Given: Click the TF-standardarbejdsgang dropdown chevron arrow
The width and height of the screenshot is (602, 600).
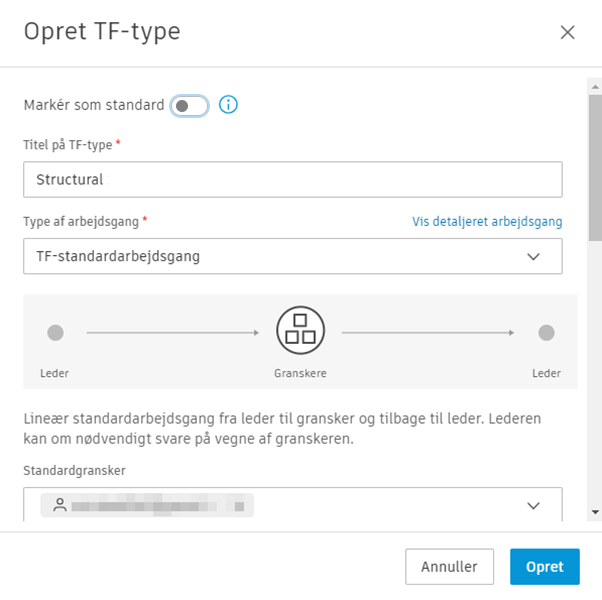Looking at the screenshot, I should coord(533,256).
